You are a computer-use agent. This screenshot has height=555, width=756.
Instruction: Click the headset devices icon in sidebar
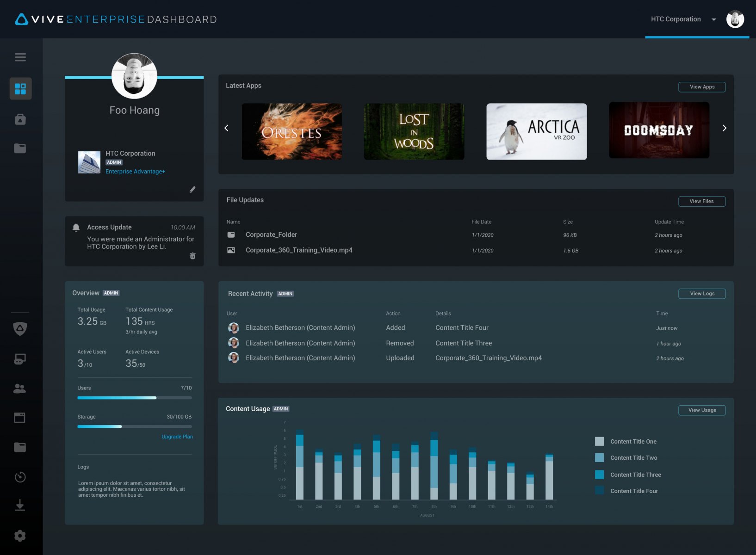[x=20, y=359]
